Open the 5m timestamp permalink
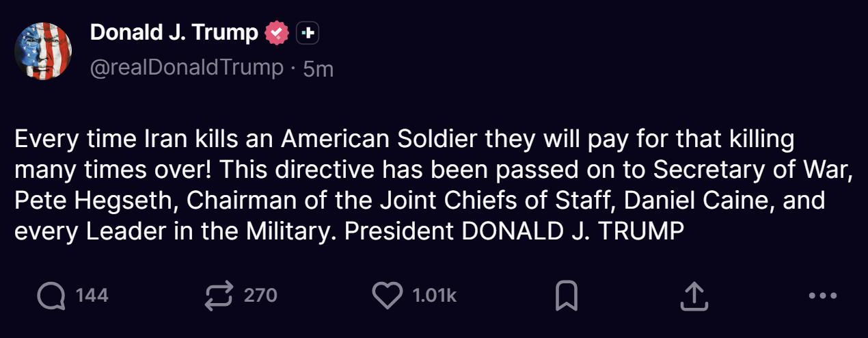Viewport: 868px width, 338px height. [318, 68]
